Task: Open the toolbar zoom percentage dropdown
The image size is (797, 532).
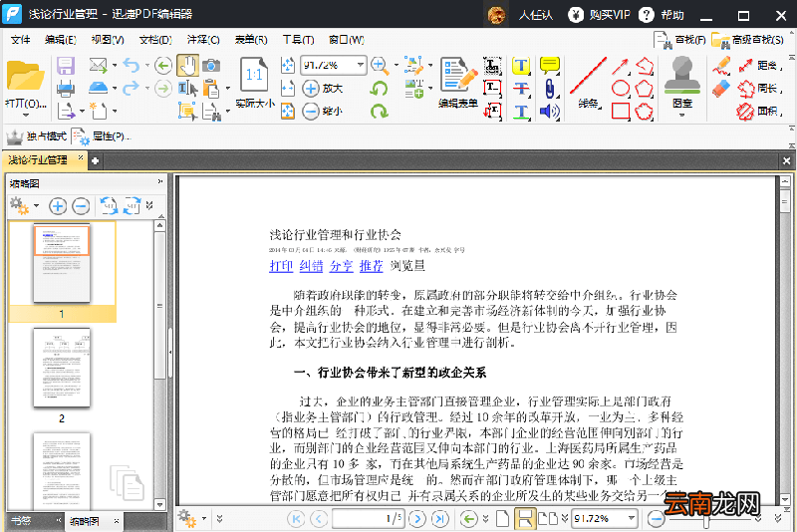Action: pos(361,65)
